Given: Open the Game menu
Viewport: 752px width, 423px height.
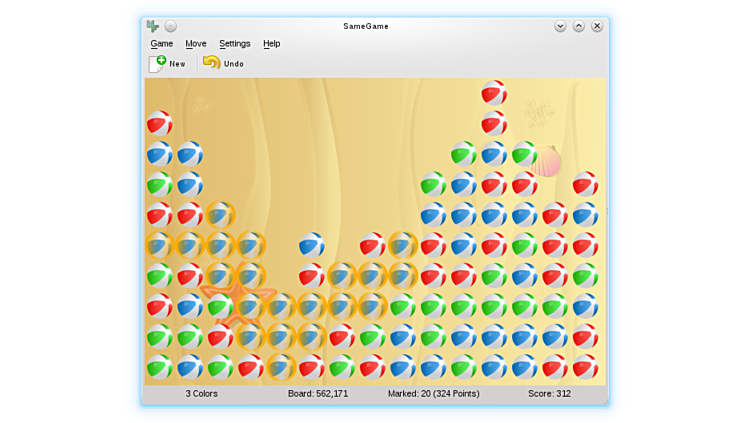Looking at the screenshot, I should 161,44.
